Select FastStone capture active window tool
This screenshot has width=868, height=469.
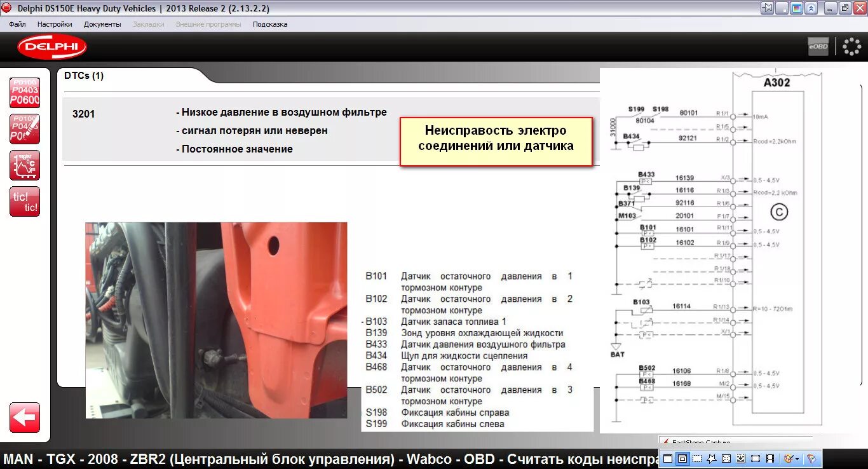(x=668, y=458)
